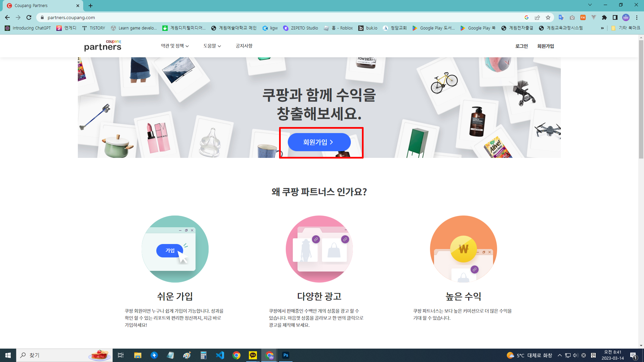Click the orange EX extension icon
The image size is (644, 362).
pos(583,17)
